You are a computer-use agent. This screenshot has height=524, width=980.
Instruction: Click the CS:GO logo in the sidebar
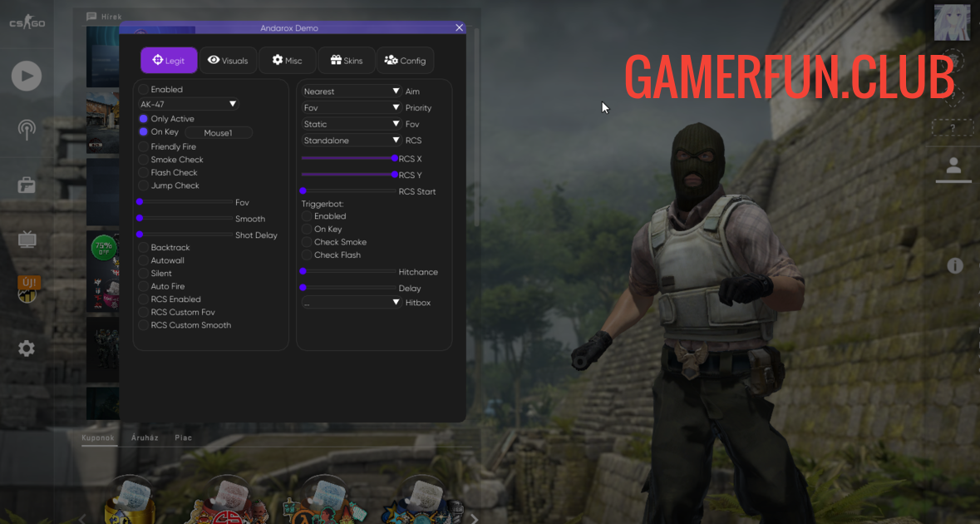click(x=27, y=23)
